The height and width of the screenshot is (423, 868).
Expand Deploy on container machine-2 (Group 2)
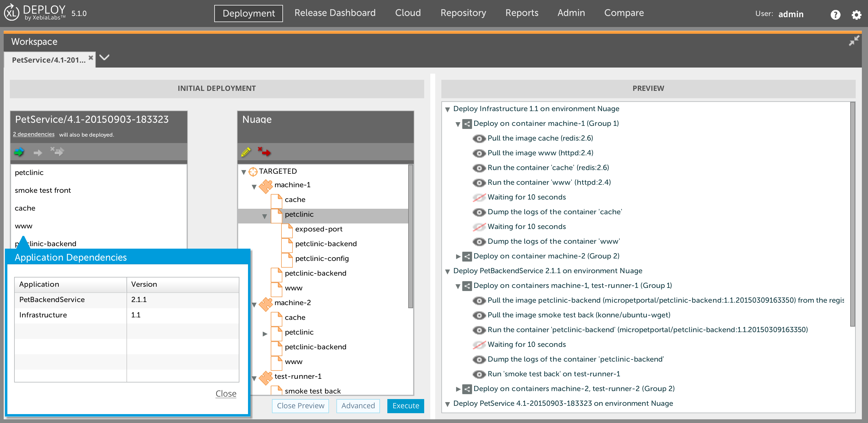(458, 257)
